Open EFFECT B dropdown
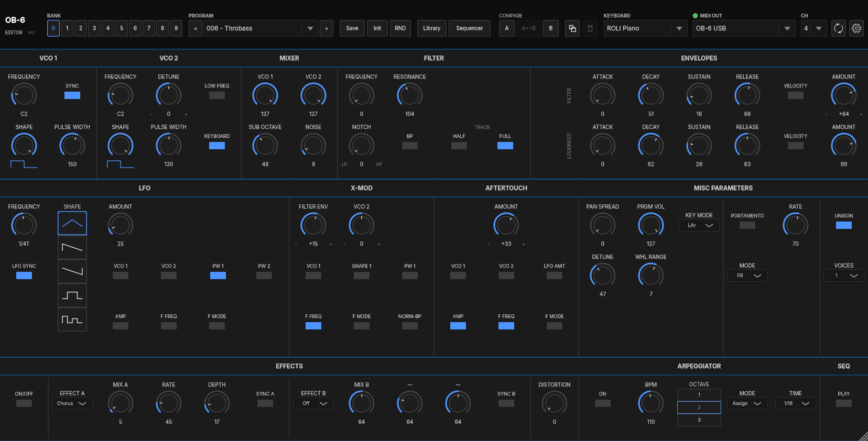This screenshot has width=868, height=441. coord(313,403)
